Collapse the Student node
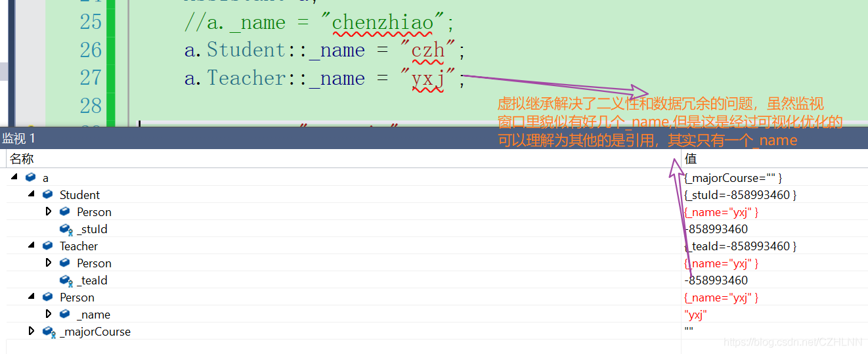The width and height of the screenshot is (868, 354). coord(32,194)
